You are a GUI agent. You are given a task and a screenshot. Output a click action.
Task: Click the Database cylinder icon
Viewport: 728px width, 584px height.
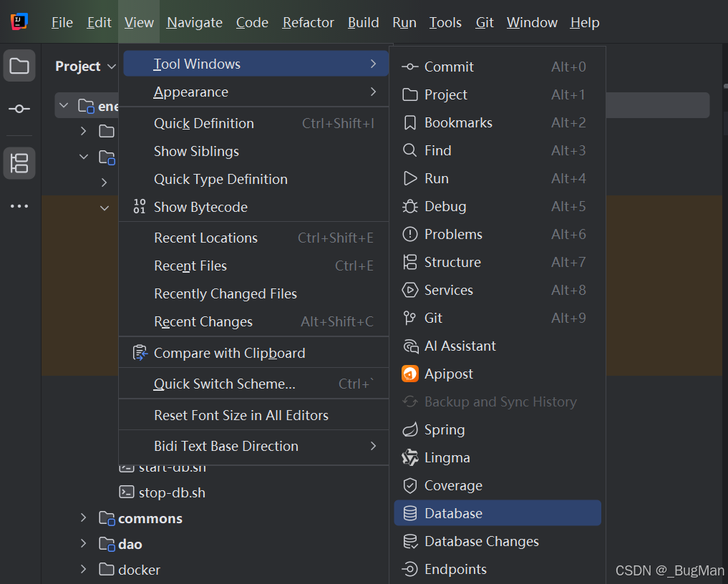point(409,513)
